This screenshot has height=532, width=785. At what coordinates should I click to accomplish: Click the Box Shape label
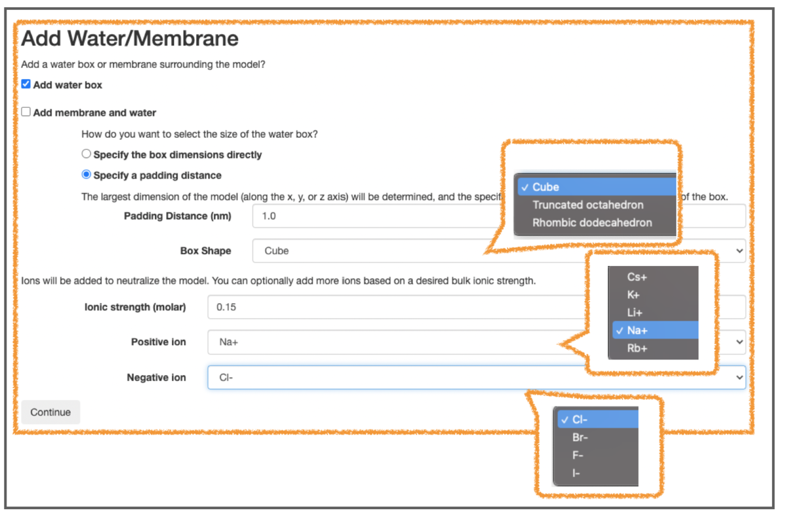206,250
